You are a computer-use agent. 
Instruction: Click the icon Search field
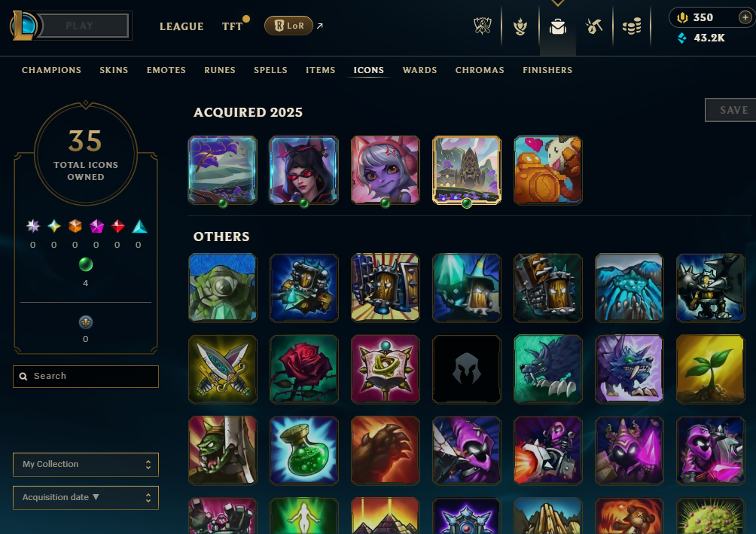click(x=86, y=377)
